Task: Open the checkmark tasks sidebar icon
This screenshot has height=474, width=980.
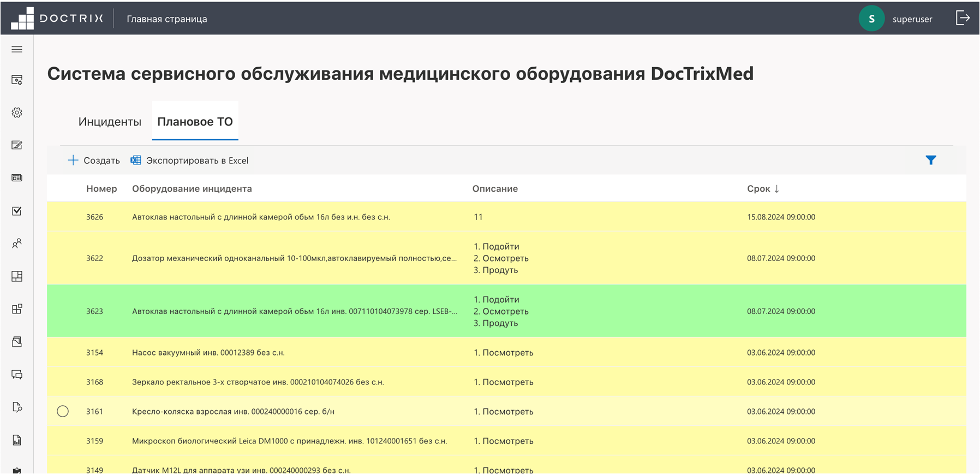Action: click(17, 211)
